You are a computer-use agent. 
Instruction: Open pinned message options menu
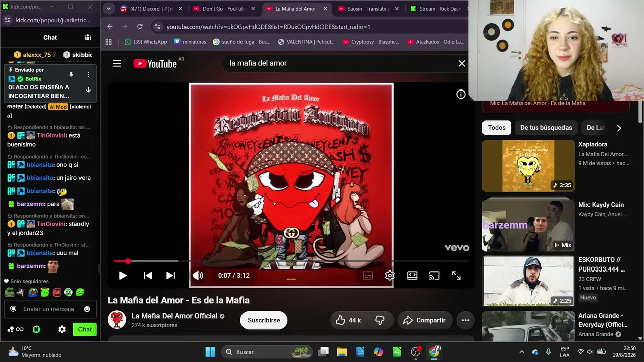tap(88, 74)
